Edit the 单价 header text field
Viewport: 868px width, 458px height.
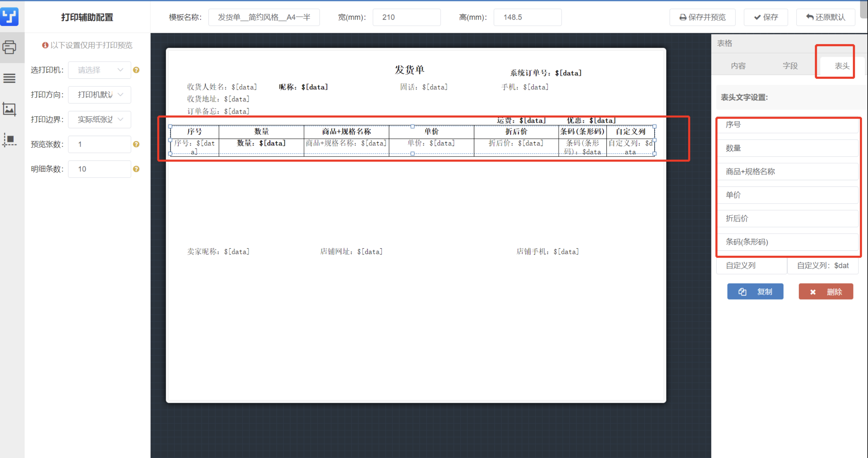pyautogui.click(x=788, y=195)
